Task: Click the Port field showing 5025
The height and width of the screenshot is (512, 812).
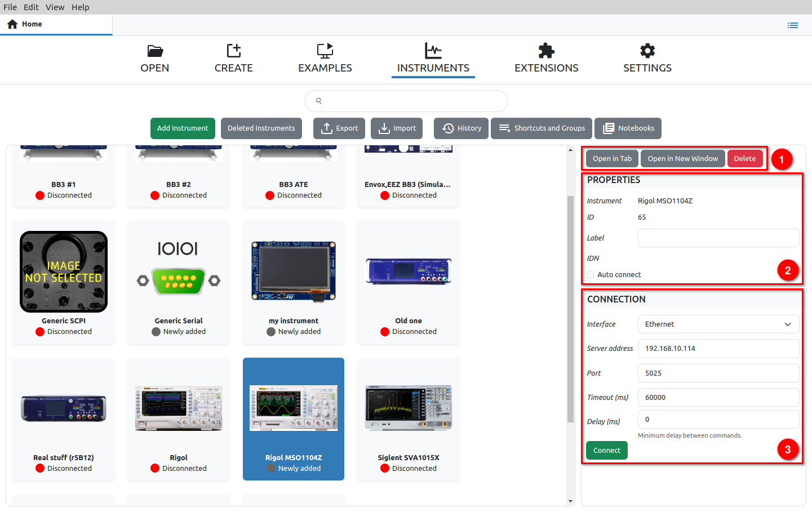Action: pyautogui.click(x=718, y=373)
